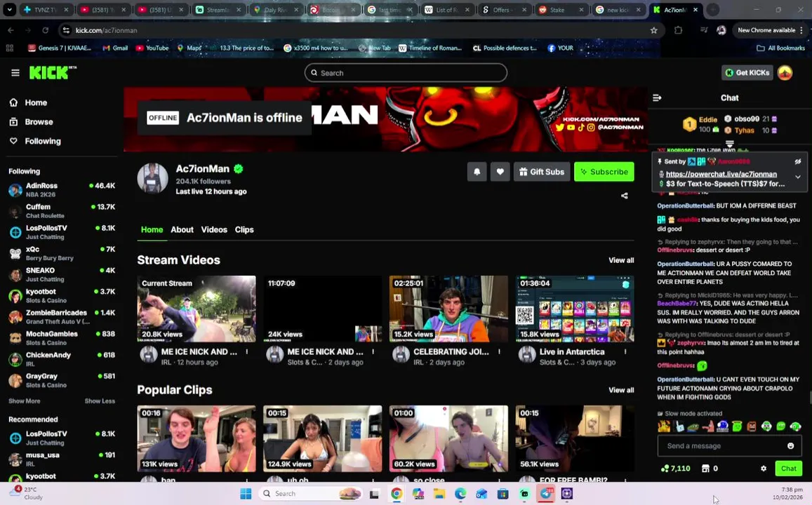Open the 02:25:01 stream video thumbnail
This screenshot has height=505, width=812.
[448, 309]
